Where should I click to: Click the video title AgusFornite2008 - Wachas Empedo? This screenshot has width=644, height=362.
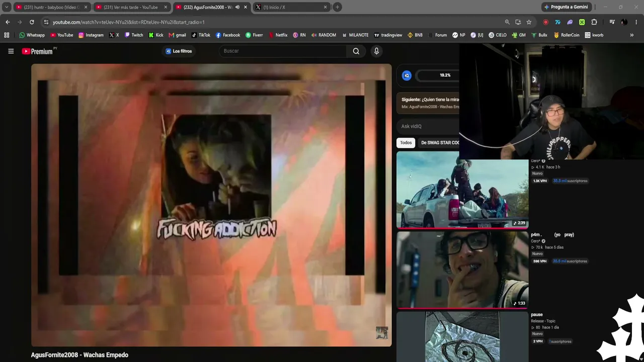pos(79,355)
